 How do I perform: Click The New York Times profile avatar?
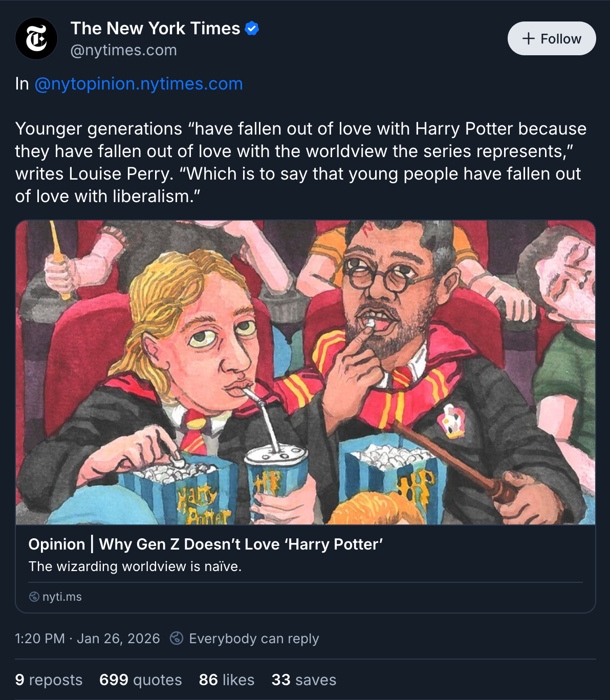pyautogui.click(x=36, y=38)
